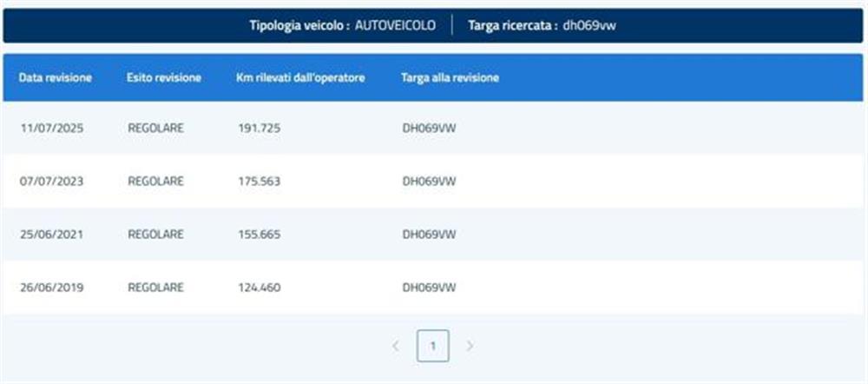
Task: Click the Km rilevati dall'operatore column header
Action: pos(300,78)
